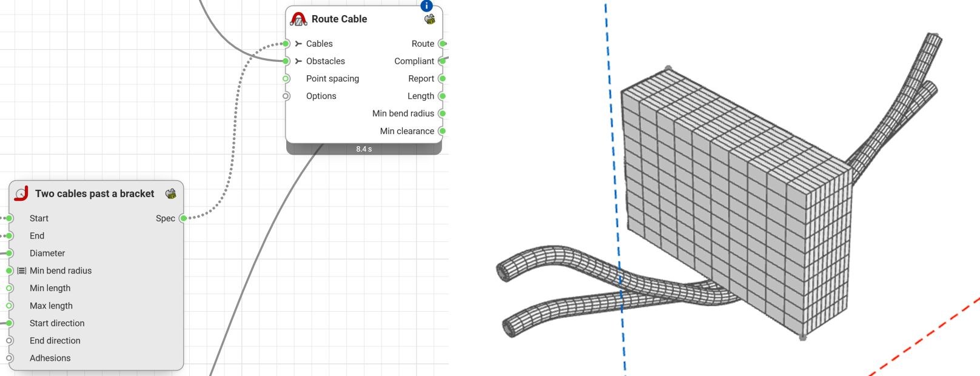
Task: Click the Compliant output port
Action: [x=442, y=61]
